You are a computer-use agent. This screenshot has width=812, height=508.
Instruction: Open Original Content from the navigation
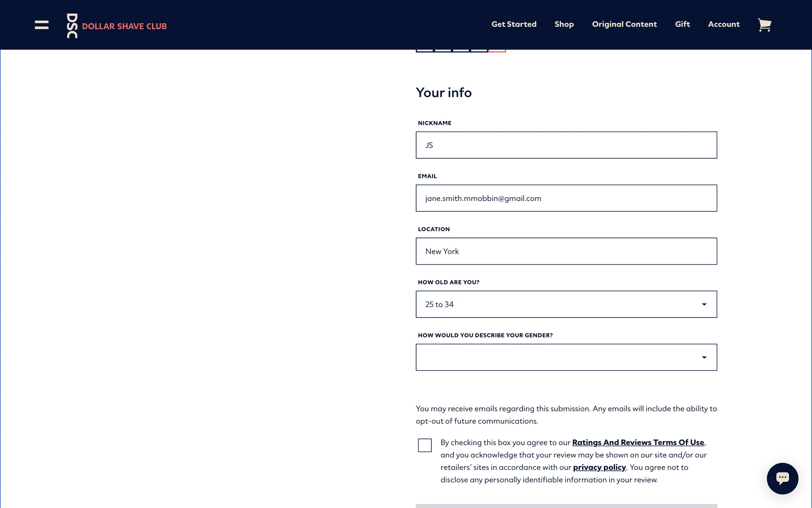[x=624, y=24]
